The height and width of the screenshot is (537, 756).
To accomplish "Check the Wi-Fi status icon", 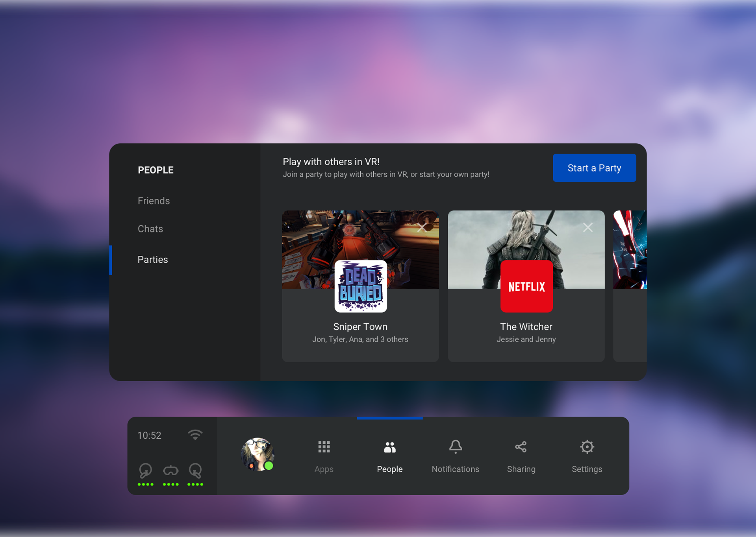I will [195, 435].
